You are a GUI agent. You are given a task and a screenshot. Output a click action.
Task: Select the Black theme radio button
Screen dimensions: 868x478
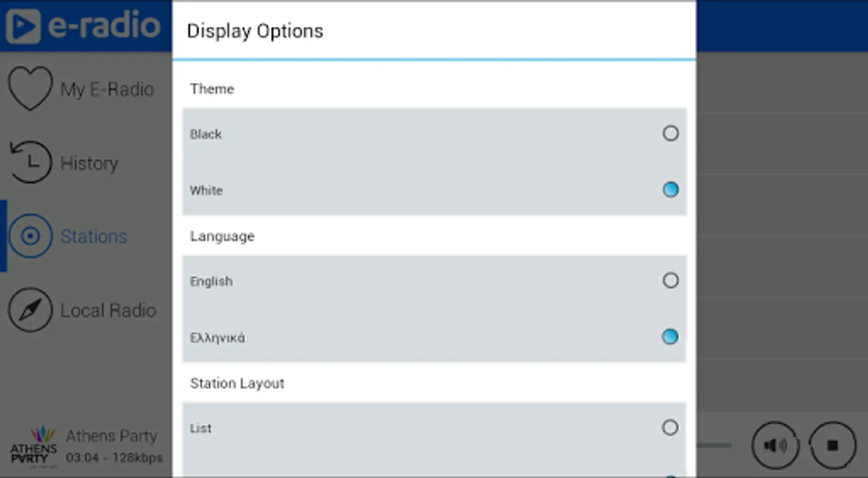click(670, 133)
